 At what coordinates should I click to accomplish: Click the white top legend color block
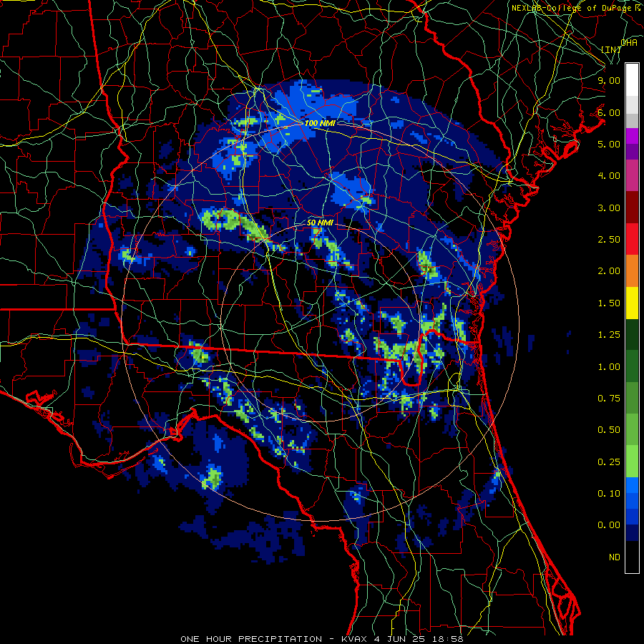tap(632, 79)
